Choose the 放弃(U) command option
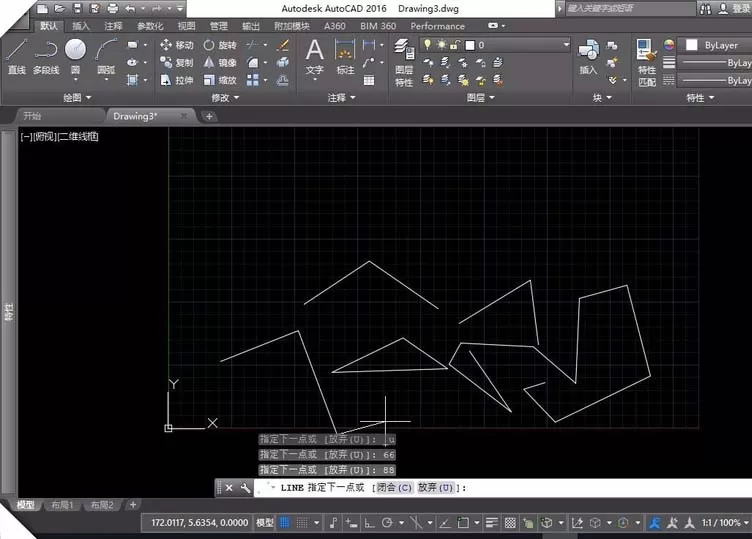 435,488
